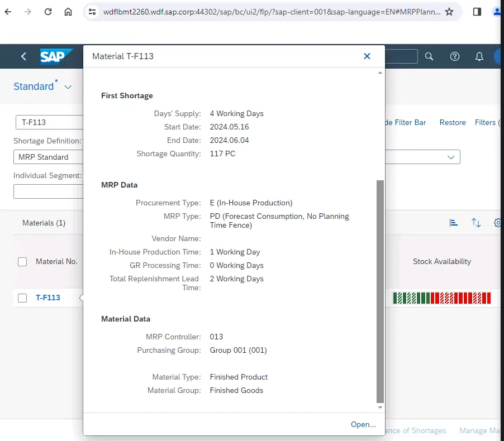Image resolution: width=504 pixels, height=441 pixels.
Task: Click the popup scroll down arrow
Action: (x=381, y=408)
